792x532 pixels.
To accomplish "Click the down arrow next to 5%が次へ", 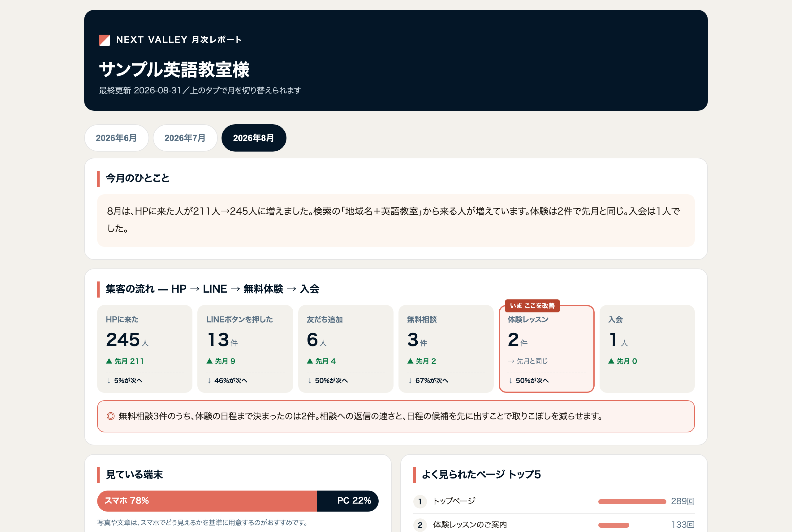I will coord(109,381).
